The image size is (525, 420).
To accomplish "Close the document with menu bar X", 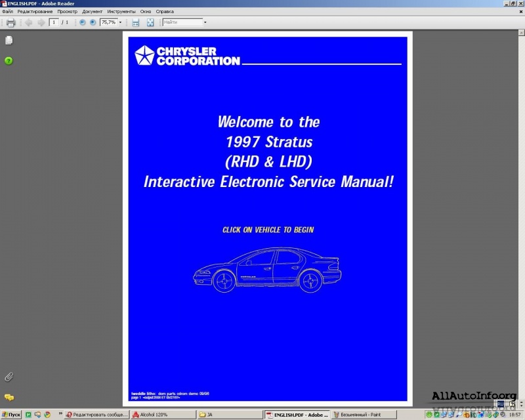I will (x=521, y=11).
